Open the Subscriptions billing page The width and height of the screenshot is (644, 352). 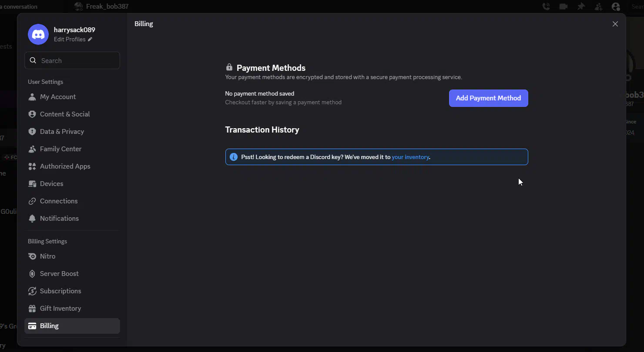point(60,291)
